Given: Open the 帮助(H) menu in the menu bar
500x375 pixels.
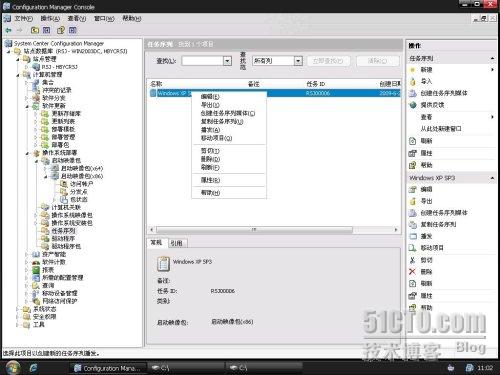Looking at the screenshot, I should tap(132, 19).
